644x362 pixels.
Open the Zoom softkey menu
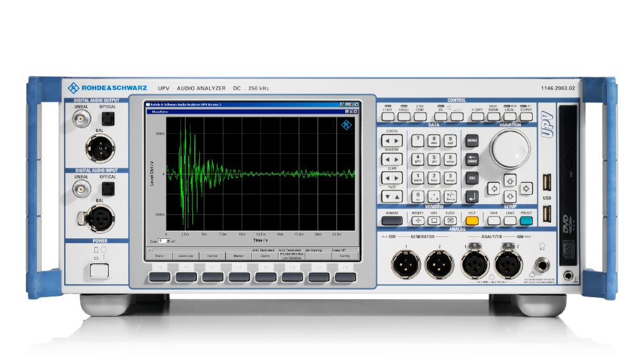click(x=265, y=256)
